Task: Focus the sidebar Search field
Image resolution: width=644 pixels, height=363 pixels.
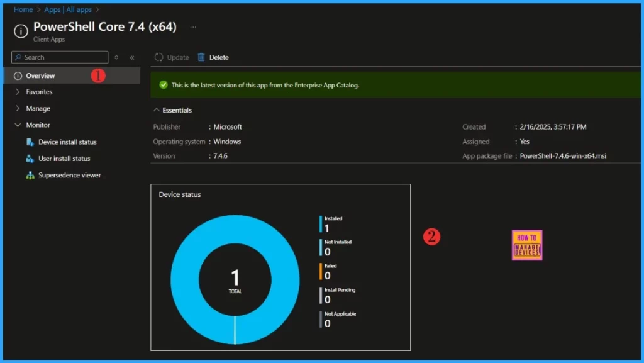Action: (60, 57)
